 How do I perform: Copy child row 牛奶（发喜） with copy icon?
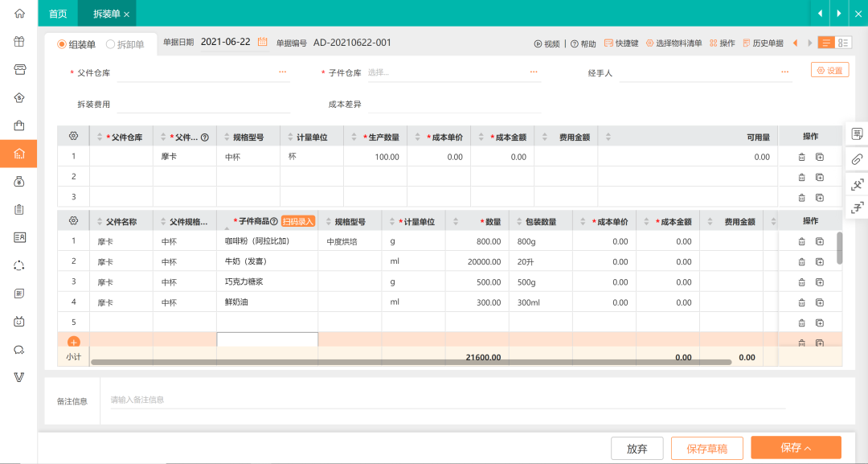click(820, 262)
